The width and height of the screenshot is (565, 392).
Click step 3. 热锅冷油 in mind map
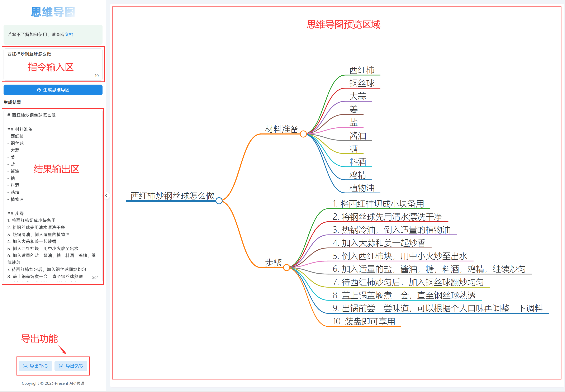pos(392,230)
